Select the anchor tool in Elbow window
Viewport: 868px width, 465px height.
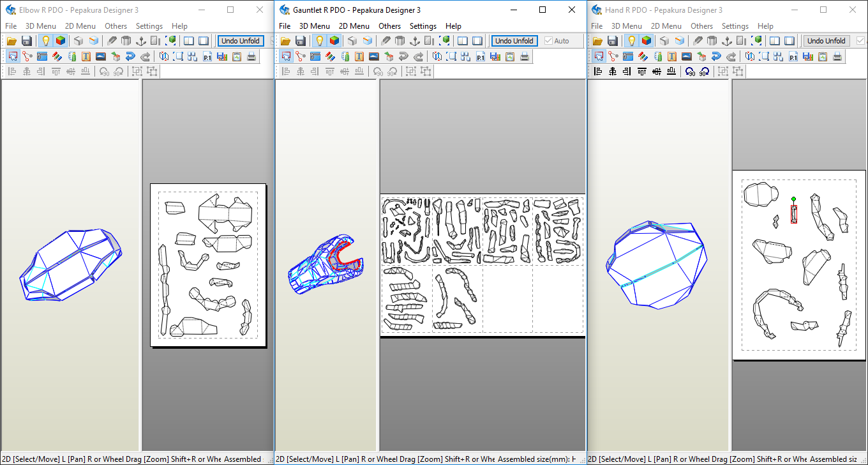tap(141, 41)
